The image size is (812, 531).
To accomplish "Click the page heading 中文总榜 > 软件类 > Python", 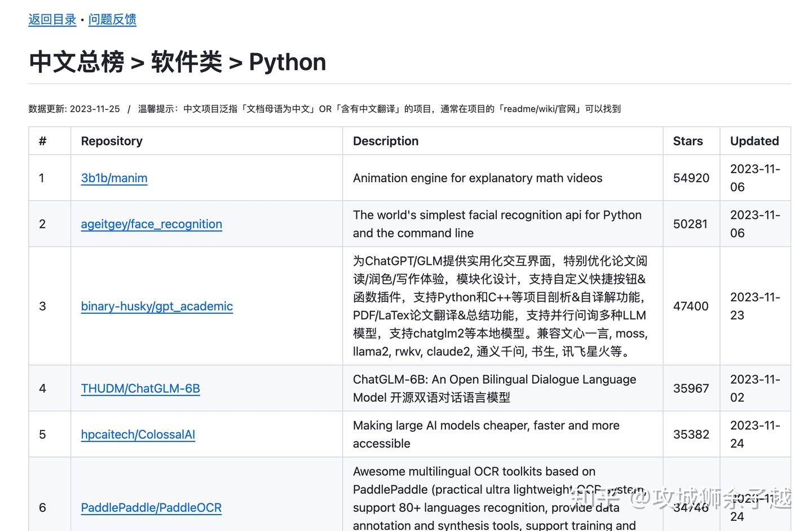I will point(177,62).
